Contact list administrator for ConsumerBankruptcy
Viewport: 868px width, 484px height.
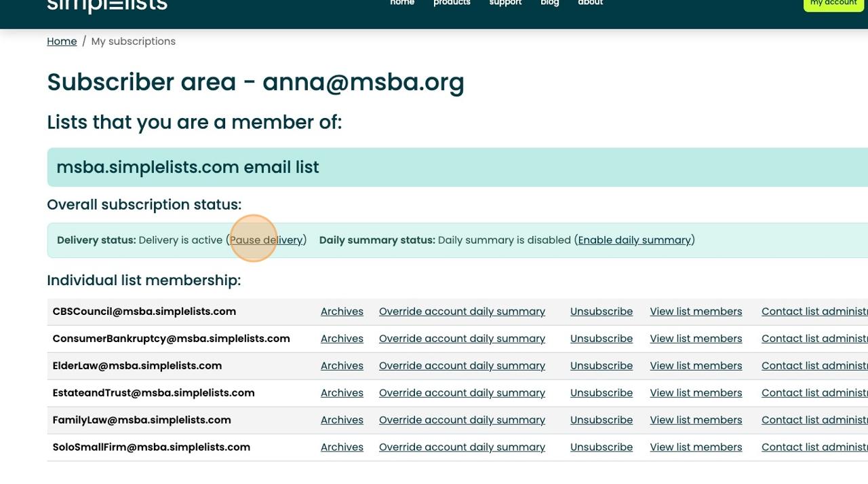tap(814, 339)
